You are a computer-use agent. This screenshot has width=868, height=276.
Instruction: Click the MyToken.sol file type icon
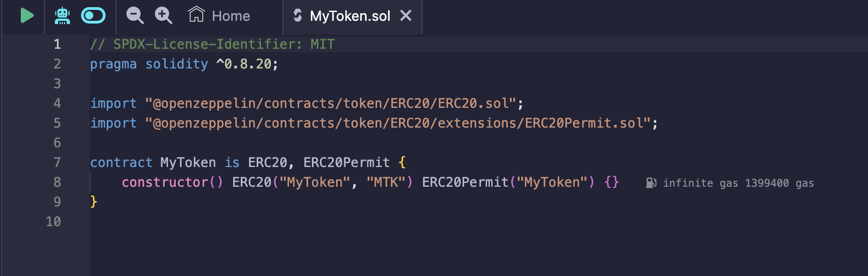click(x=298, y=15)
